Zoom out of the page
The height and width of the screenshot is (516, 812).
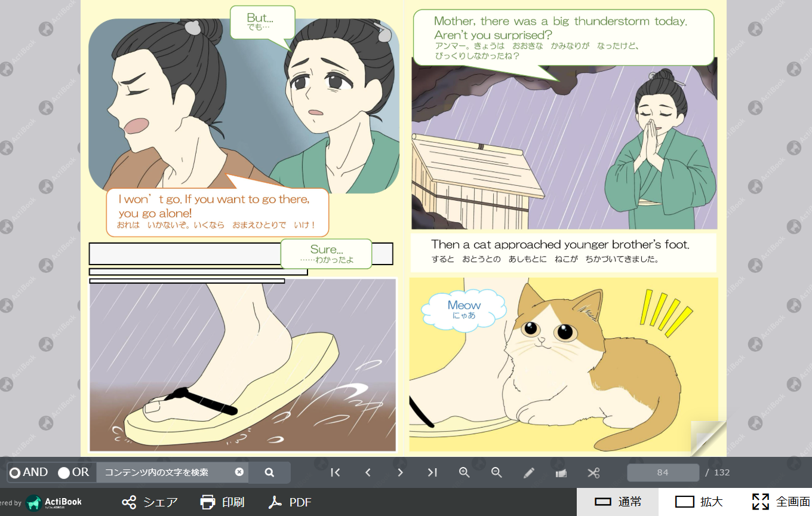click(496, 472)
